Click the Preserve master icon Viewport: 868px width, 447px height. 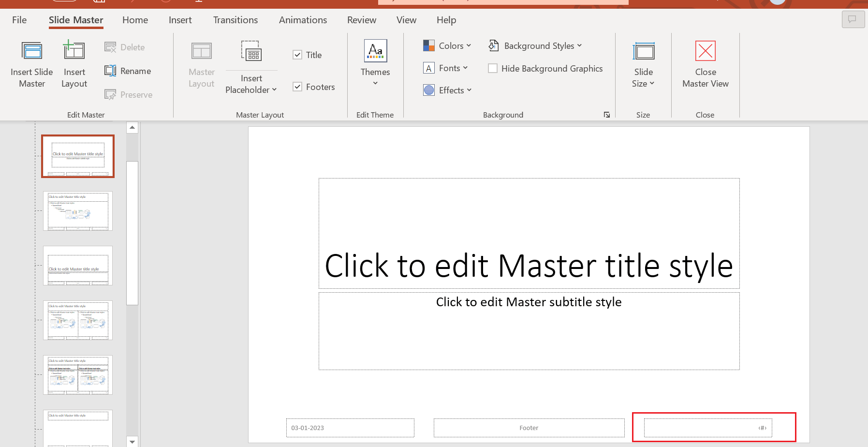click(x=110, y=95)
